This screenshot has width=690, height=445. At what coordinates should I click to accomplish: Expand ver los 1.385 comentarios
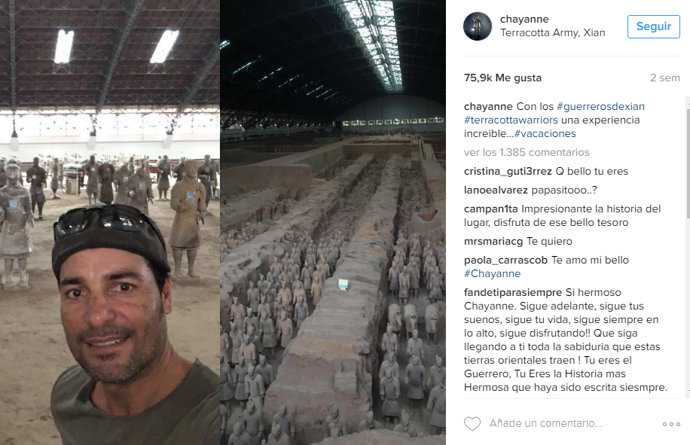[526, 152]
